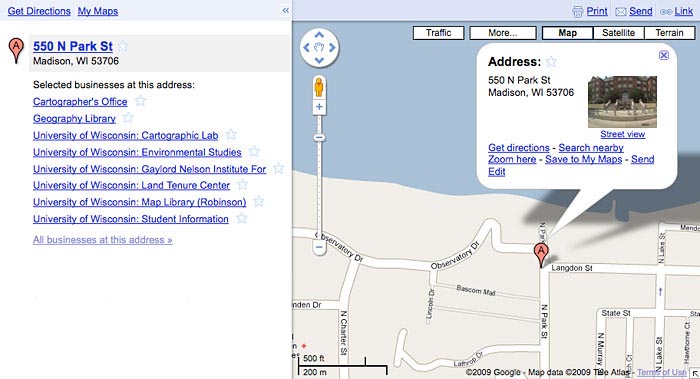
Task: Open My Maps in the header
Action: (98, 11)
